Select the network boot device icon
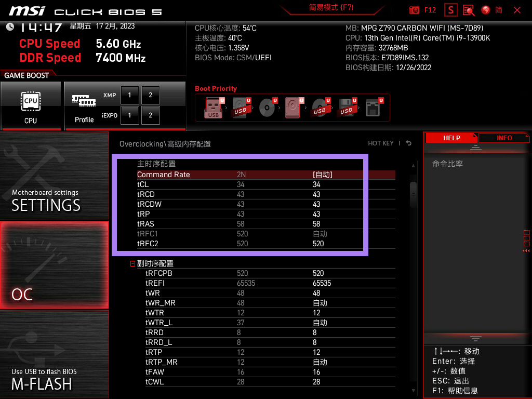The image size is (532, 399). click(374, 108)
